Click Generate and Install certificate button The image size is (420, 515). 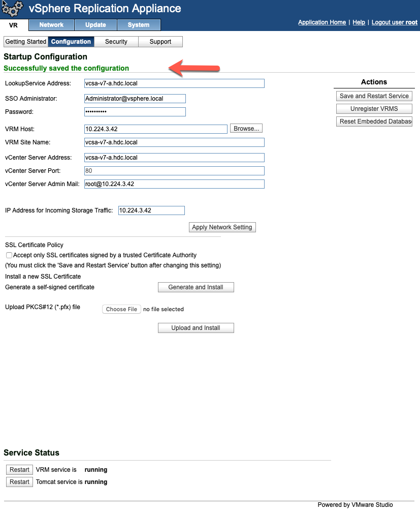tap(196, 287)
